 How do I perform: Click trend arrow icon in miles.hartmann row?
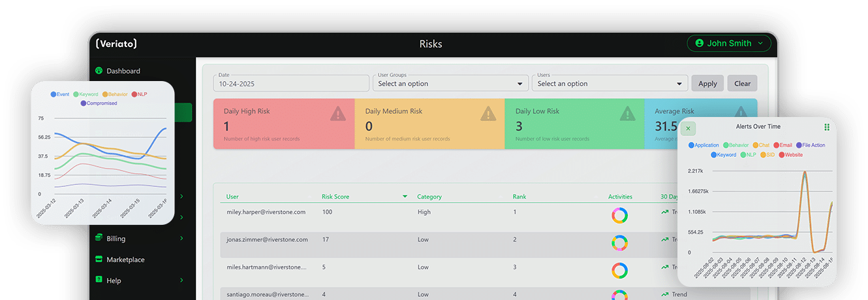[664, 267]
